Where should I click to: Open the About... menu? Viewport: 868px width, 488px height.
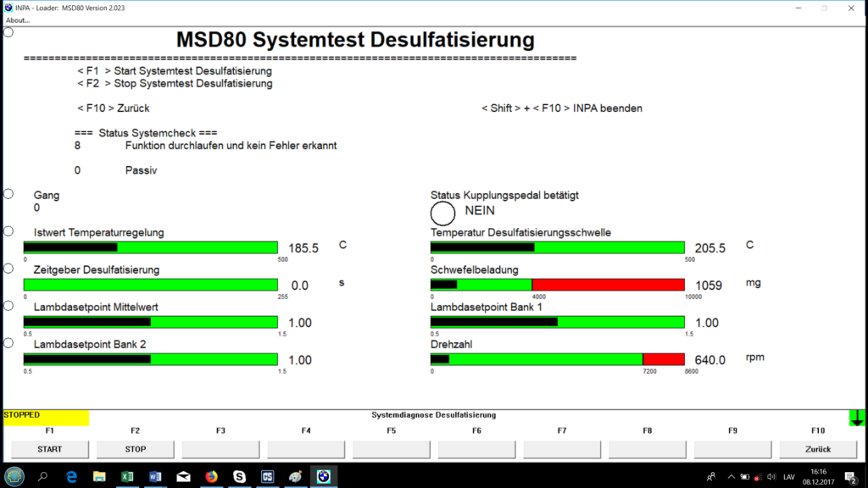point(18,20)
